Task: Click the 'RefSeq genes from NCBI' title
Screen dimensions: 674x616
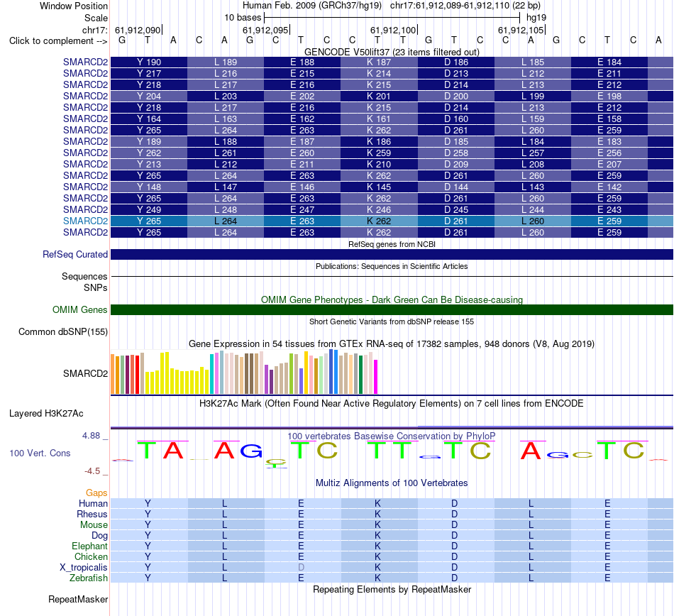Action: [x=392, y=244]
